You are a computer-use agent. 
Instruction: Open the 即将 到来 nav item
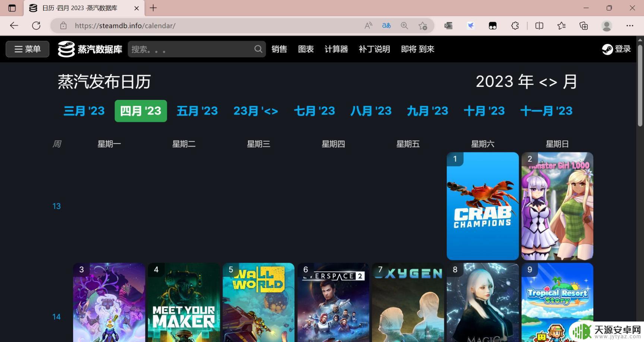tap(418, 49)
